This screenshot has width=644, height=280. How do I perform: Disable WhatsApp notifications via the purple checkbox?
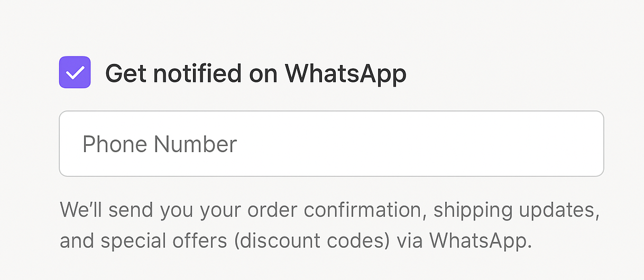coord(75,72)
